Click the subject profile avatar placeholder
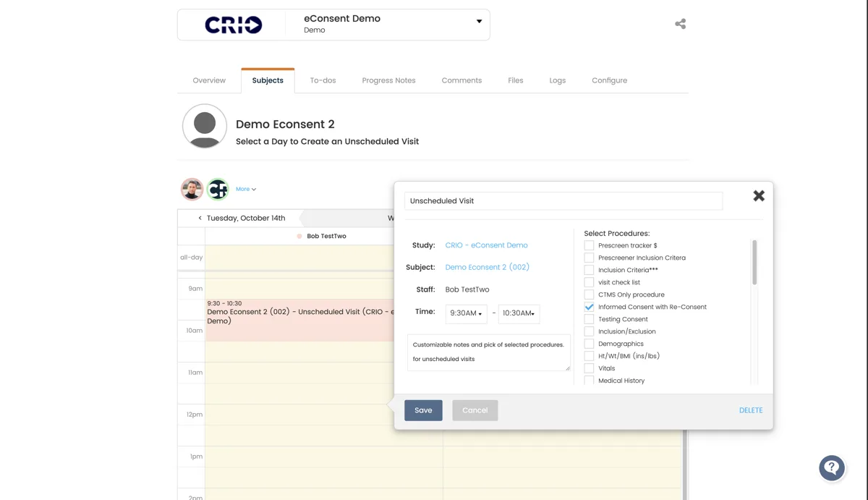868x500 pixels. [204, 127]
